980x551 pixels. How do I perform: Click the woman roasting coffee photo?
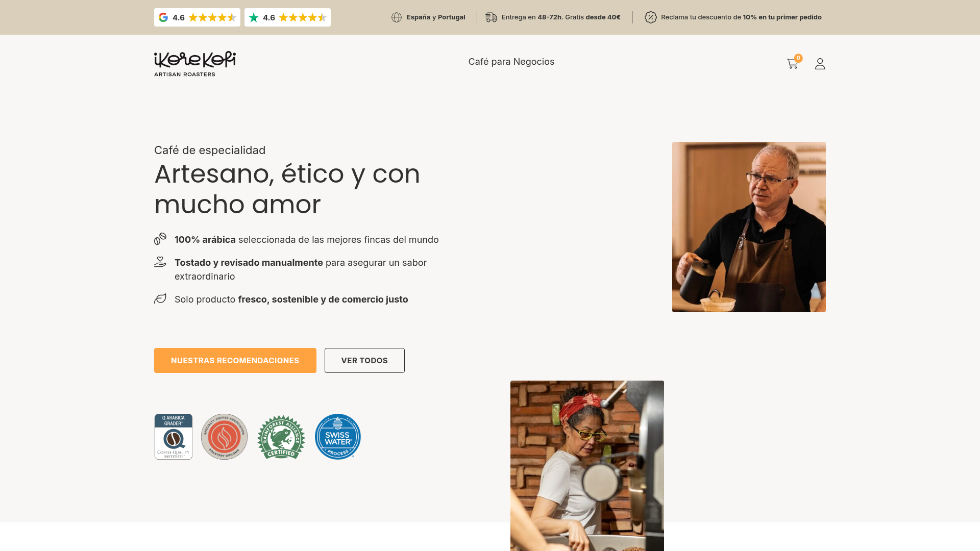pyautogui.click(x=587, y=465)
